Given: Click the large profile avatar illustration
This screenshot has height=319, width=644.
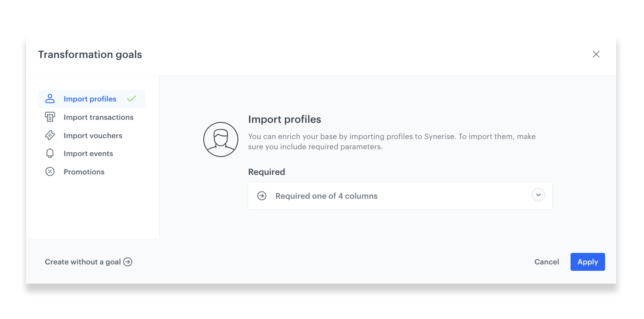Looking at the screenshot, I should 220,139.
